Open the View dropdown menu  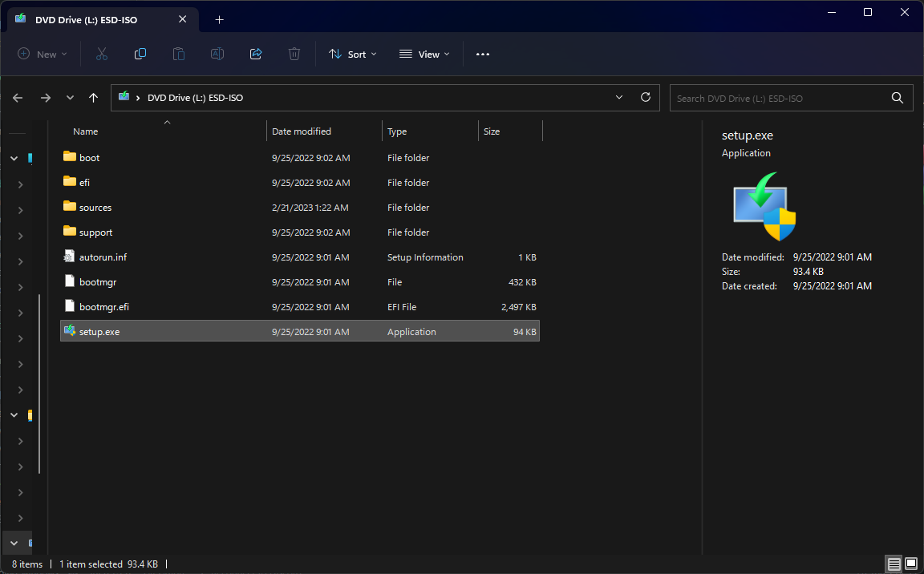[424, 55]
